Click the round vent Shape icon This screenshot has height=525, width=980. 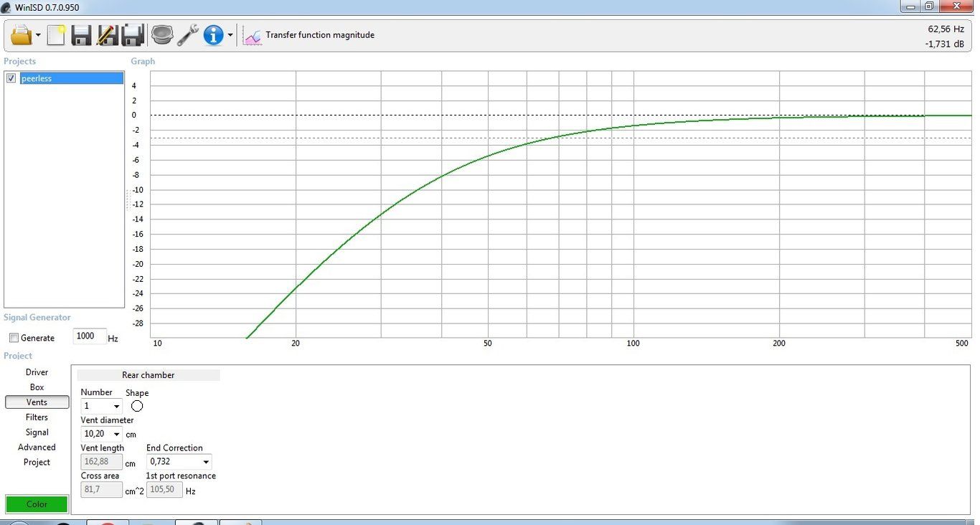tap(137, 406)
